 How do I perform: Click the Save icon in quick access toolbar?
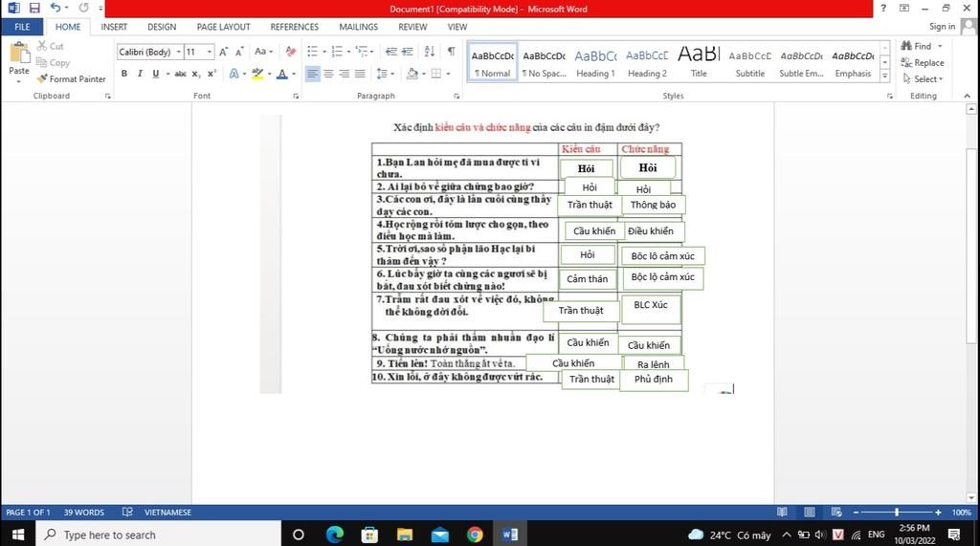coord(34,8)
